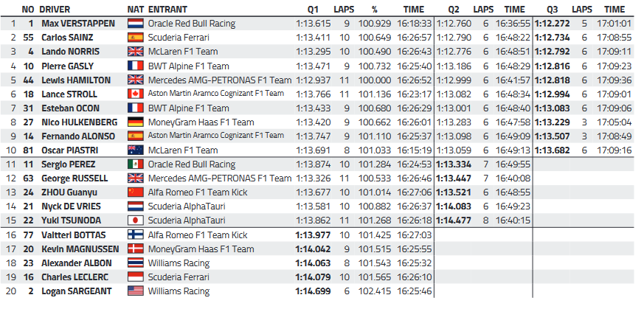The height and width of the screenshot is (309, 644).
Task: Click the Chinese flag for ZHOU Guanyu
Action: pyautogui.click(x=136, y=192)
